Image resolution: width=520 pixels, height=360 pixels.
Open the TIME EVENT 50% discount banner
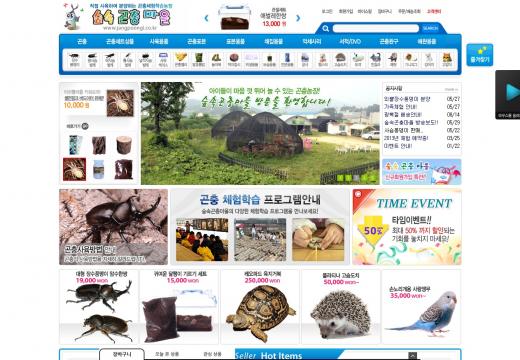407,227
